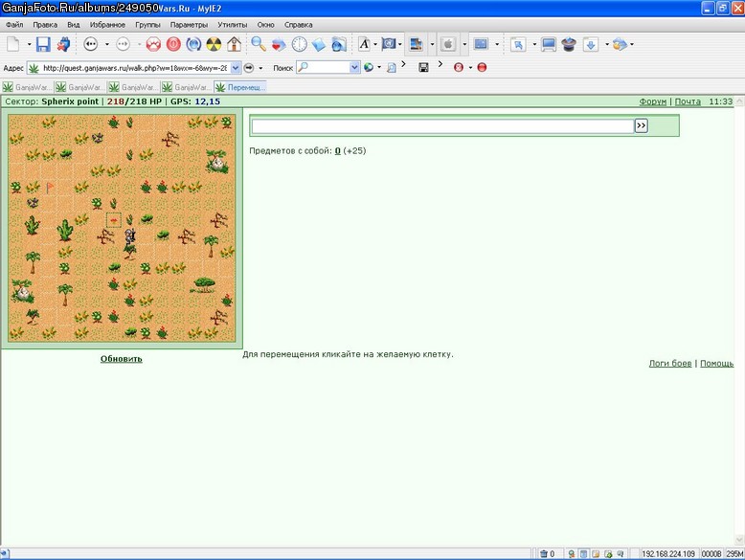This screenshot has width=745, height=560.
Task: Open the address bar URL dropdown
Action: (236, 68)
